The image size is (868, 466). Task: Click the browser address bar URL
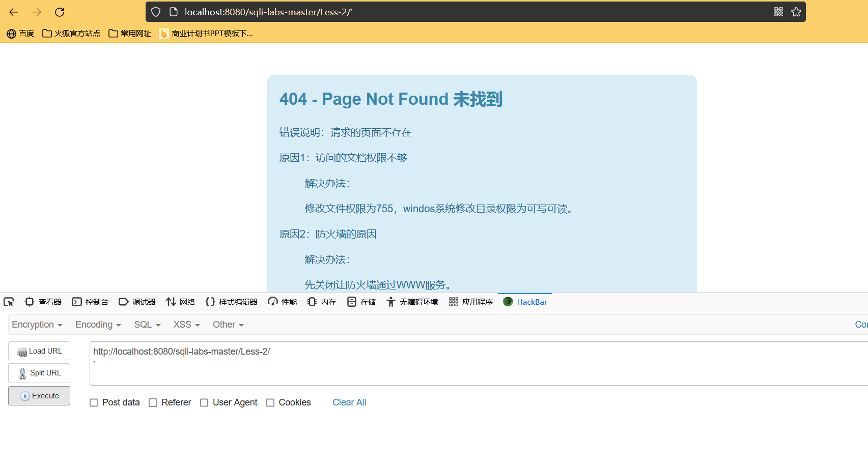click(268, 12)
